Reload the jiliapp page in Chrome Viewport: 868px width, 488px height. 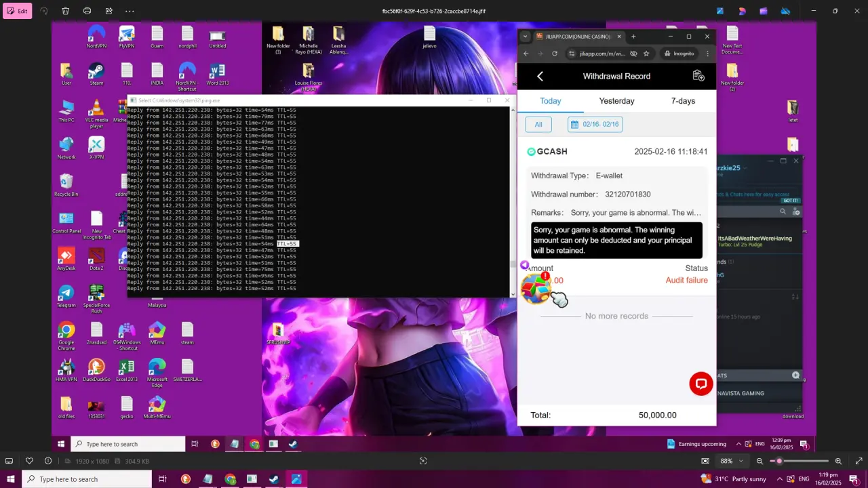click(555, 54)
